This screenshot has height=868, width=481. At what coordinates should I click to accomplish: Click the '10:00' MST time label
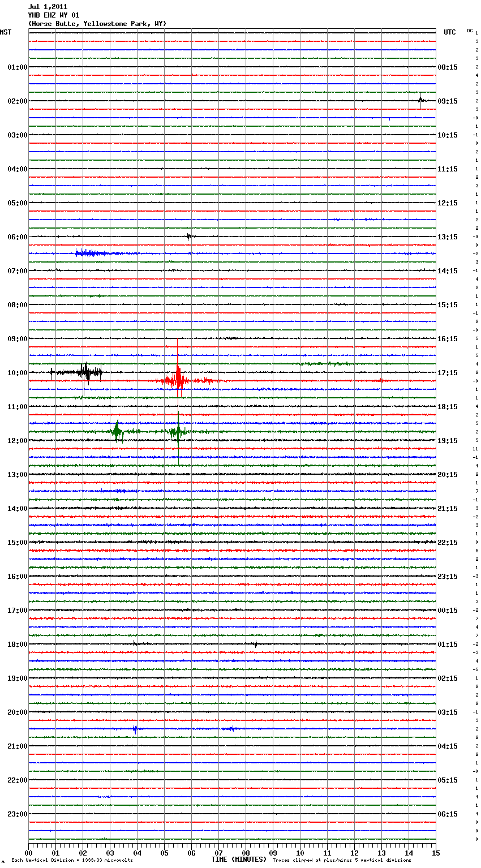(x=18, y=373)
